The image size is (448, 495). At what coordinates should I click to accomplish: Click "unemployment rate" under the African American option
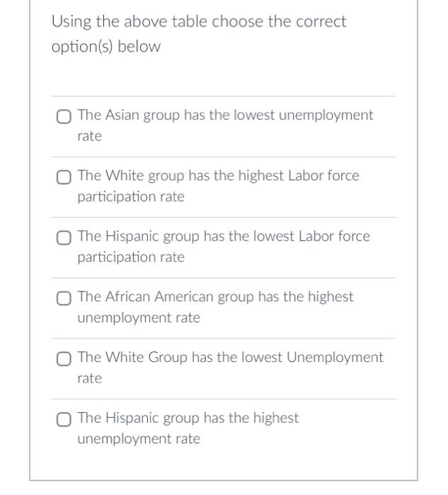[x=139, y=318]
